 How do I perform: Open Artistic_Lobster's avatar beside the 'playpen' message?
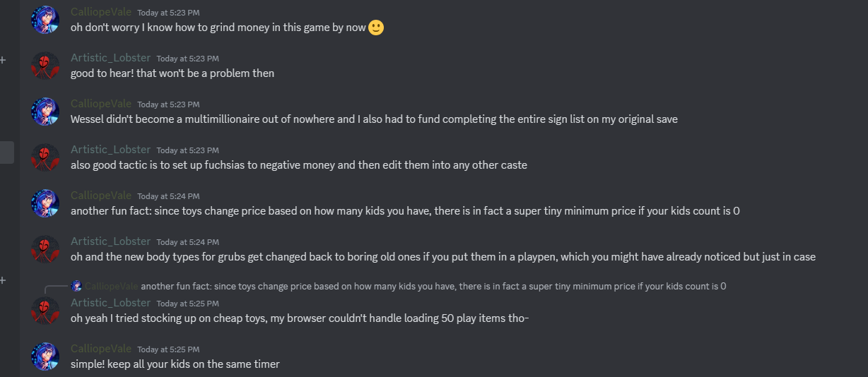pos(45,249)
